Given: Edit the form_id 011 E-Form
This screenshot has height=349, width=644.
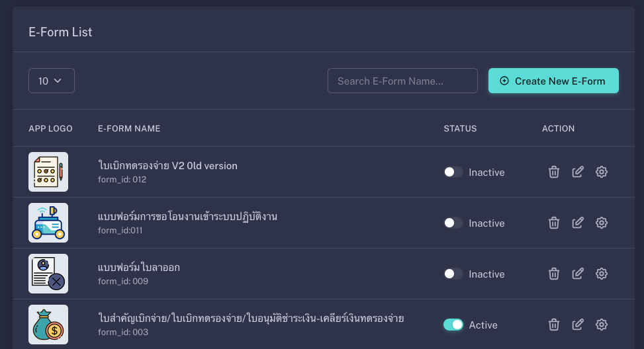Looking at the screenshot, I should 578,223.
